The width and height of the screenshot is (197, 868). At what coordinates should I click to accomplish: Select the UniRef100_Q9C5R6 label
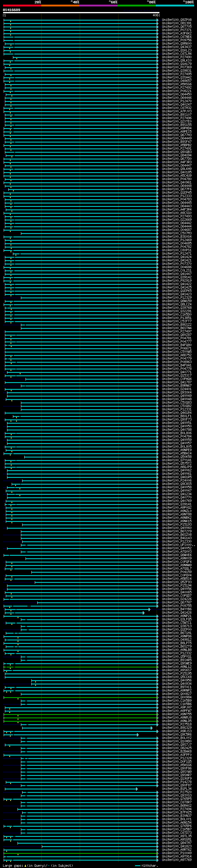[x=176, y=735]
